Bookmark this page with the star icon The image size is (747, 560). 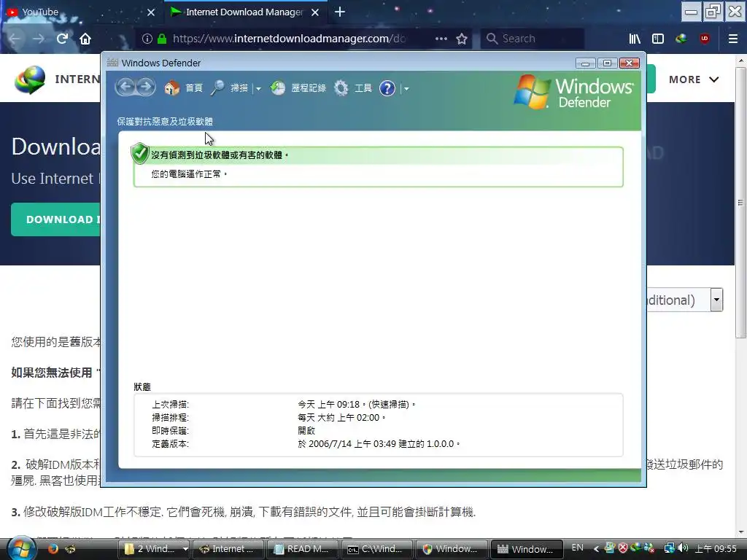click(x=462, y=39)
